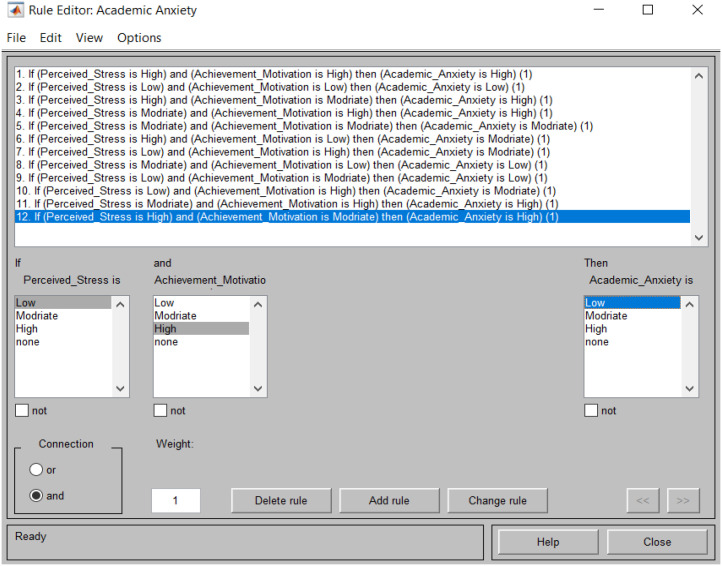Click Perceived_Stress list scroll down arrow
This screenshot has width=722, height=566.
tap(120, 388)
